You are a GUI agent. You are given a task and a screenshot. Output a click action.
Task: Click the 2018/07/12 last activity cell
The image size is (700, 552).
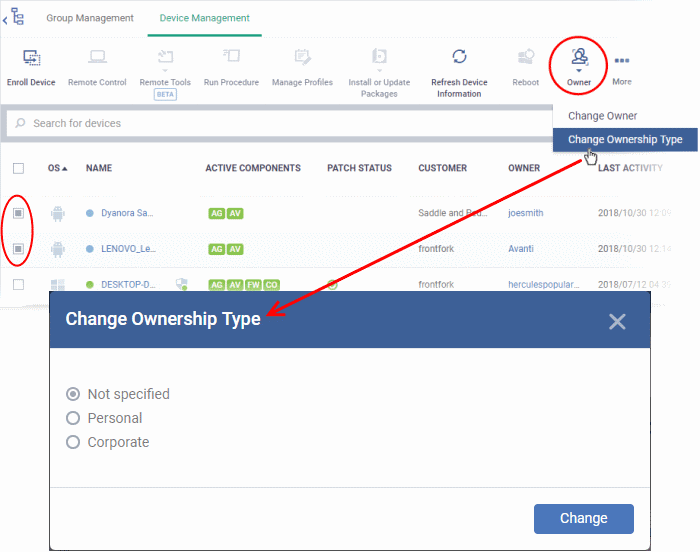pyautogui.click(x=634, y=284)
